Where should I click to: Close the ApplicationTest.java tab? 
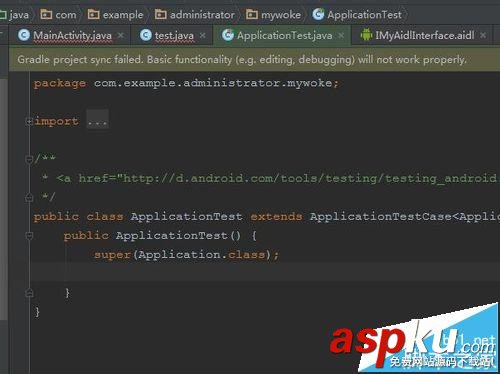tap(341, 35)
